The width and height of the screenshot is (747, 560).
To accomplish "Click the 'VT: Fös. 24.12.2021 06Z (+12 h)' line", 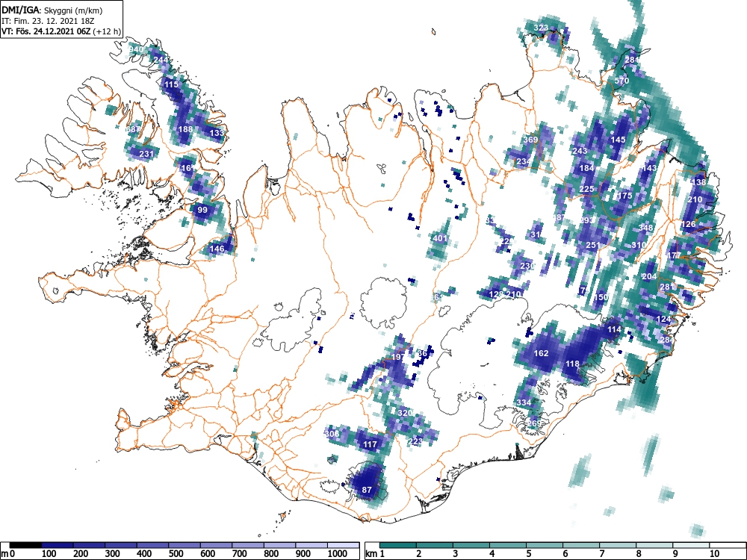I will [61, 31].
